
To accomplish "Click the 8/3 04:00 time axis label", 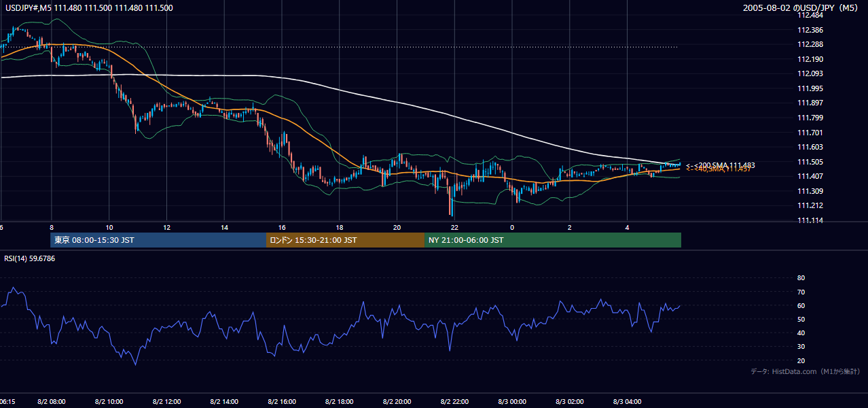I will click(628, 402).
